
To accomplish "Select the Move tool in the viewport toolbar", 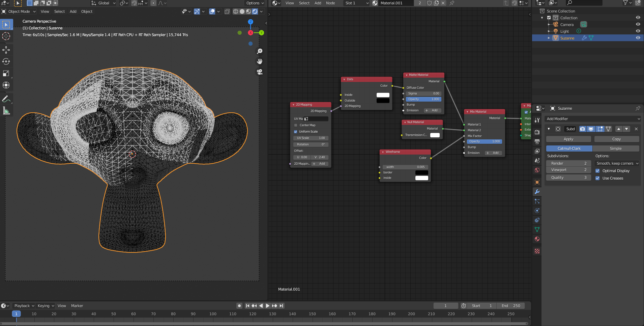I will (x=6, y=50).
